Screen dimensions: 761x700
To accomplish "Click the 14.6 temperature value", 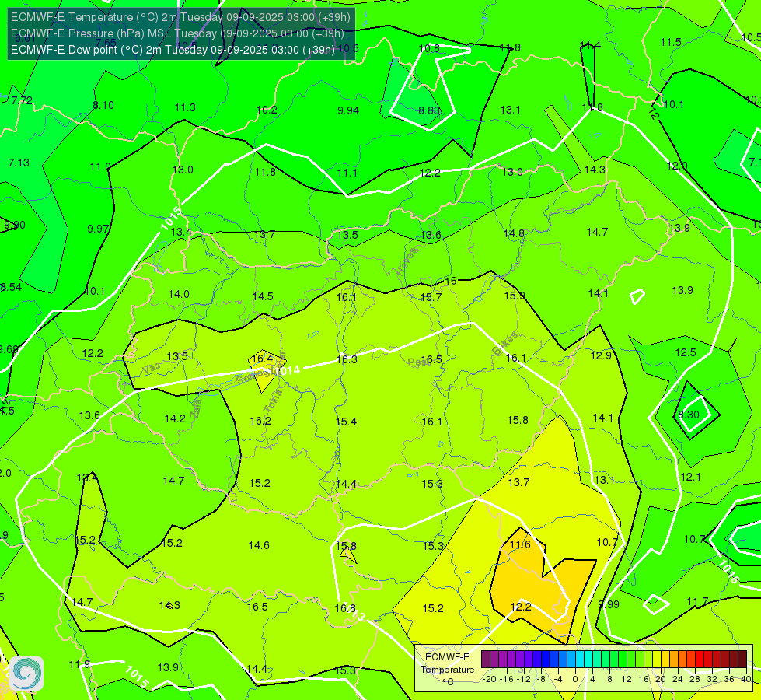I will 259,545.
